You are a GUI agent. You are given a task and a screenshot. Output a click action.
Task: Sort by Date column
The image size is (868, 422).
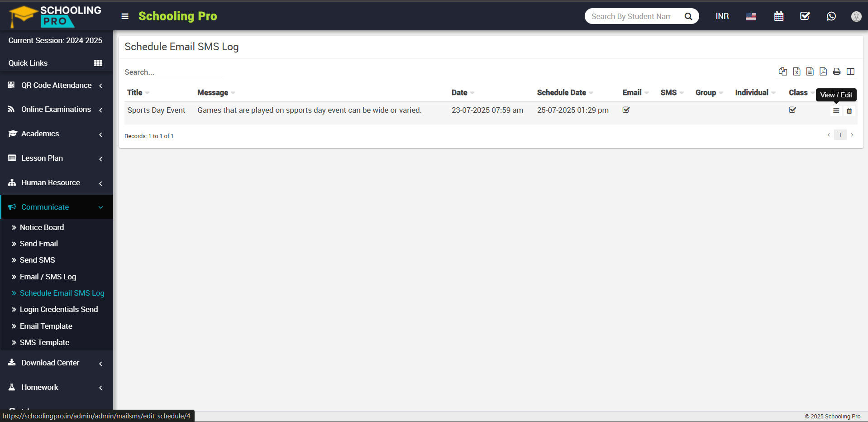pos(463,92)
